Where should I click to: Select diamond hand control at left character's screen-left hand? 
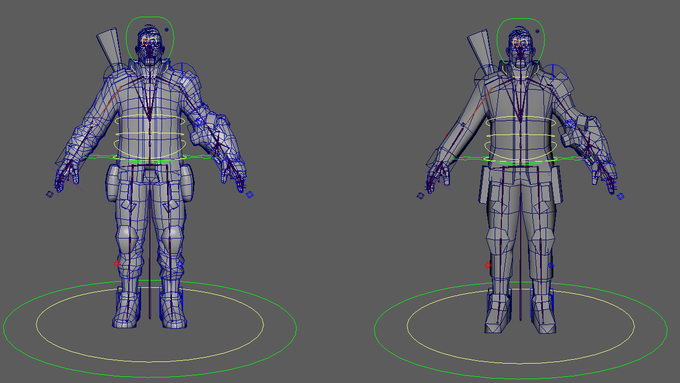pyautogui.click(x=49, y=194)
